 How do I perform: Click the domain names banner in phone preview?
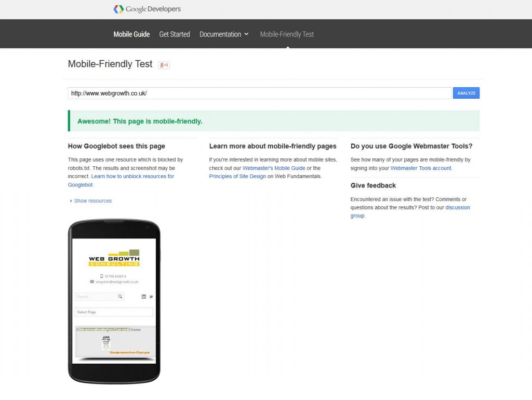114,342
